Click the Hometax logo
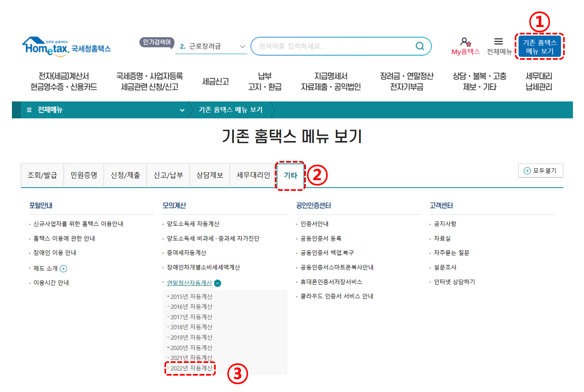This screenshot has width=584, height=392. (66, 46)
